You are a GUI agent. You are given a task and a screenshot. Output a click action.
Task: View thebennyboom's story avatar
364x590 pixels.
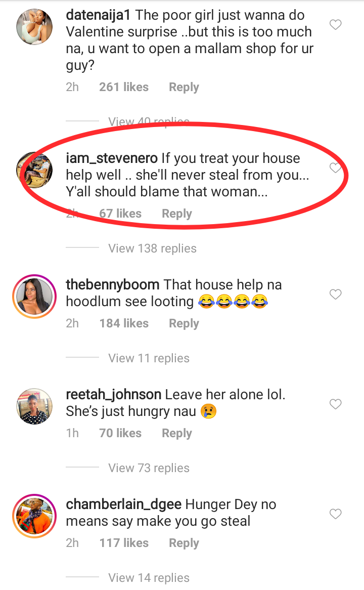click(34, 297)
